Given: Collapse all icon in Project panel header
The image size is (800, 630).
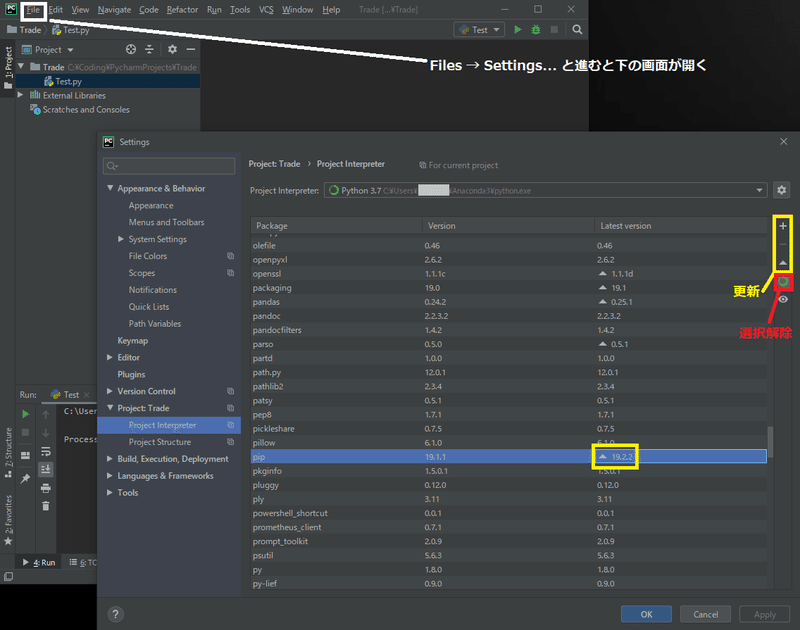Looking at the screenshot, I should click(149, 49).
